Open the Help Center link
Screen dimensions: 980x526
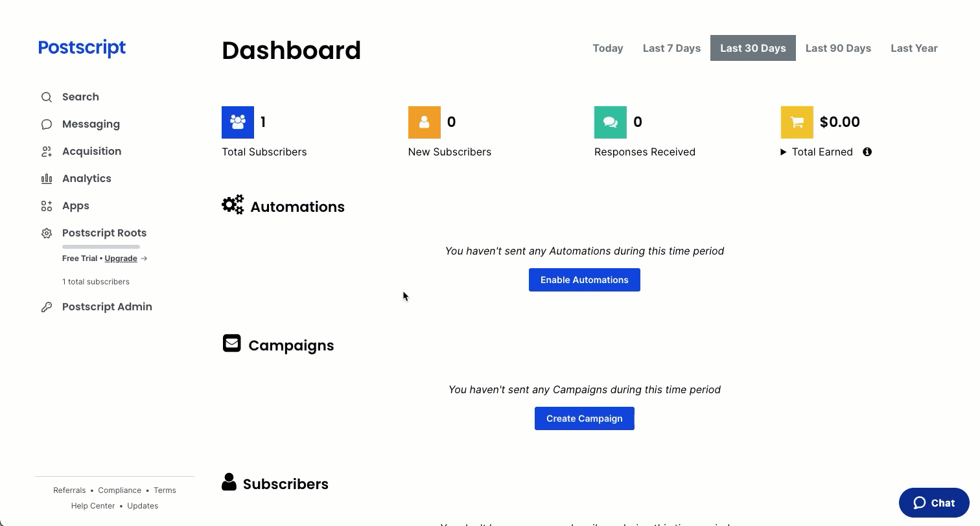pyautogui.click(x=93, y=505)
